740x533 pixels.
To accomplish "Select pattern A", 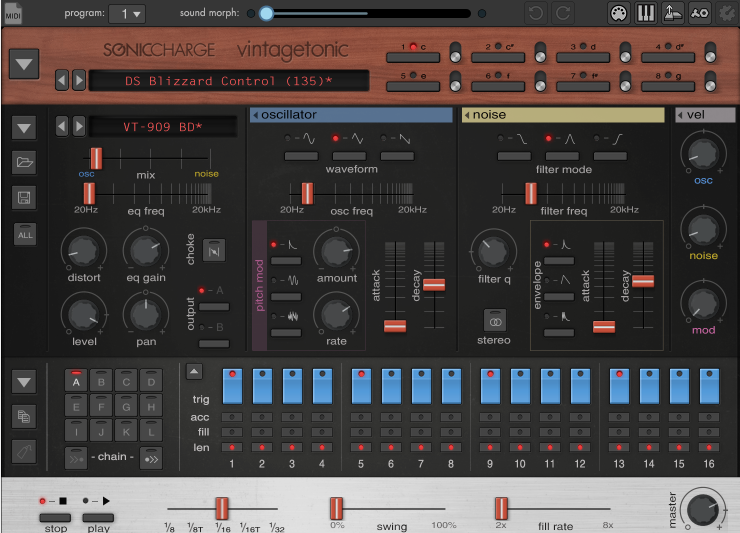I will [x=76, y=381].
